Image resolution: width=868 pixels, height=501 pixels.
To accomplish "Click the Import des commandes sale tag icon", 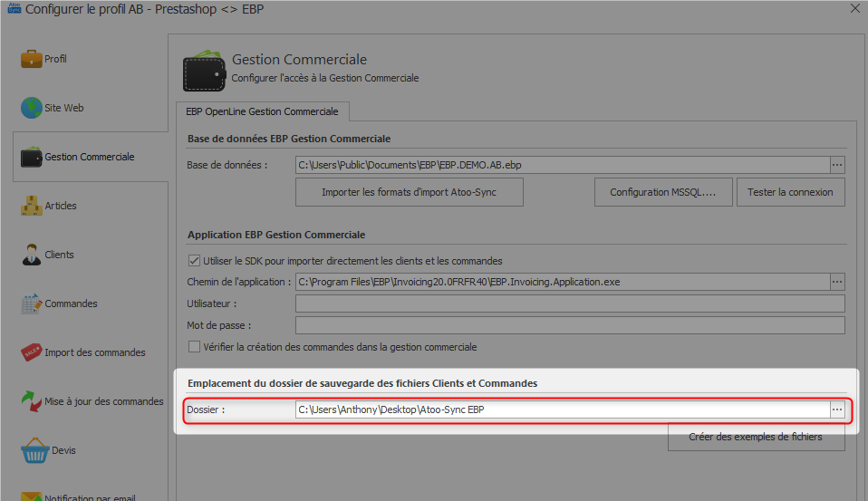I will pyautogui.click(x=32, y=352).
